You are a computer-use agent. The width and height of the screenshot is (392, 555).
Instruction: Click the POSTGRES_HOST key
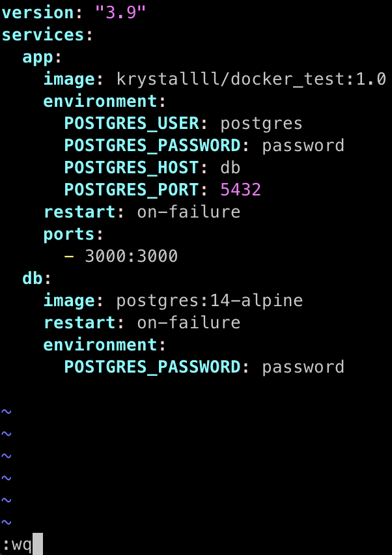pos(132,168)
